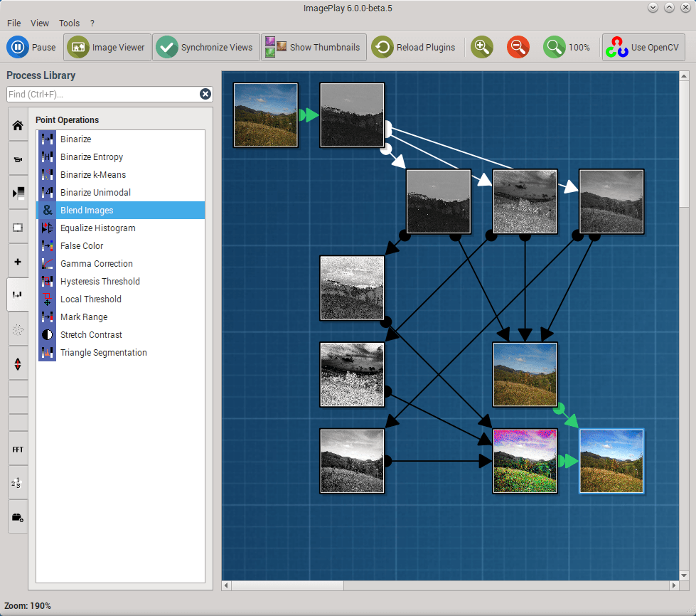Click the horizontal scrollbar left arrow
696x616 pixels.
(x=226, y=585)
